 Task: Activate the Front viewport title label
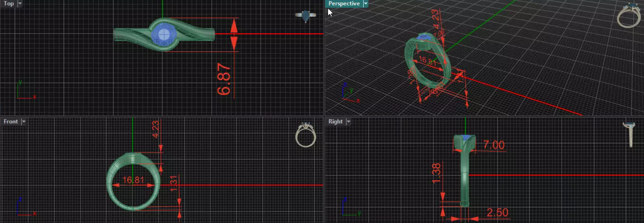(10, 121)
